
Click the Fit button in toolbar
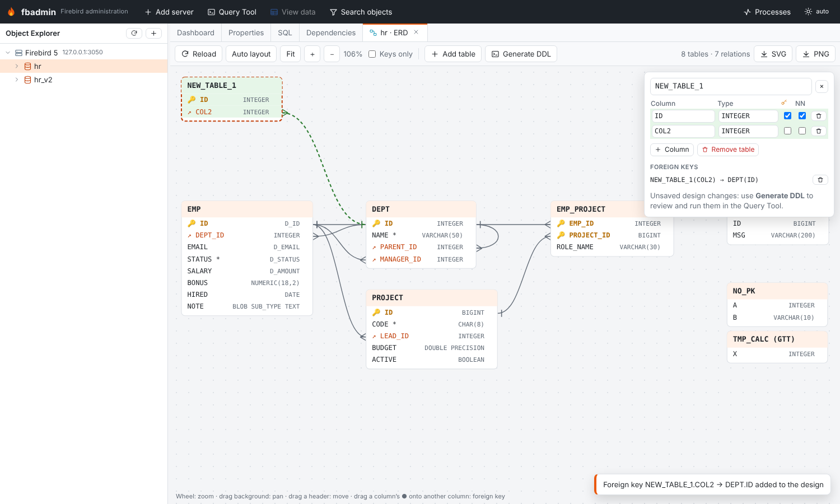pyautogui.click(x=290, y=54)
